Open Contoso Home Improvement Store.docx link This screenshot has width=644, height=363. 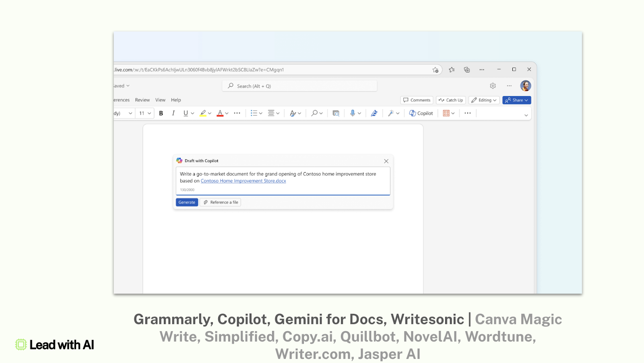[243, 181]
